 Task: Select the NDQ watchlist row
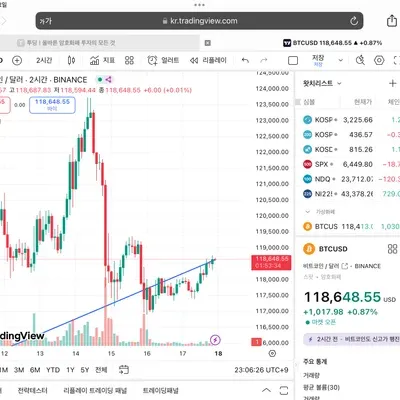click(x=348, y=179)
